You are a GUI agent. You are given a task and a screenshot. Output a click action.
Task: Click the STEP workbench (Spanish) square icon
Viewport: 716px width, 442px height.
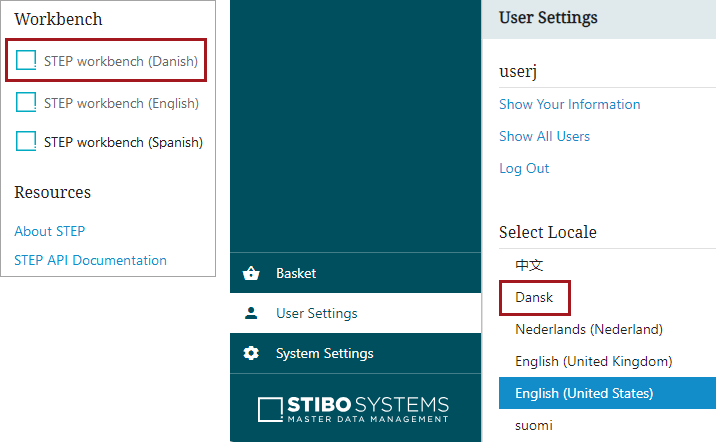[26, 142]
